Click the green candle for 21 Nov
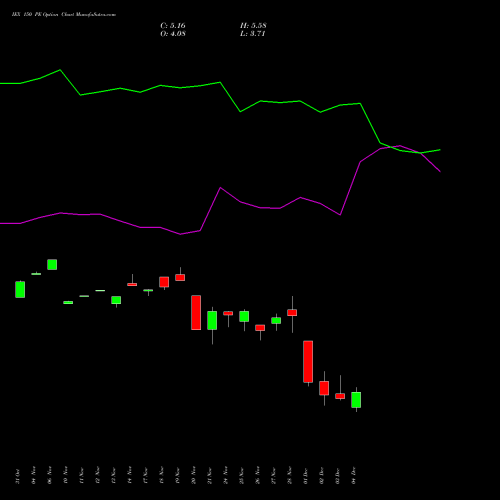 [212, 320]
